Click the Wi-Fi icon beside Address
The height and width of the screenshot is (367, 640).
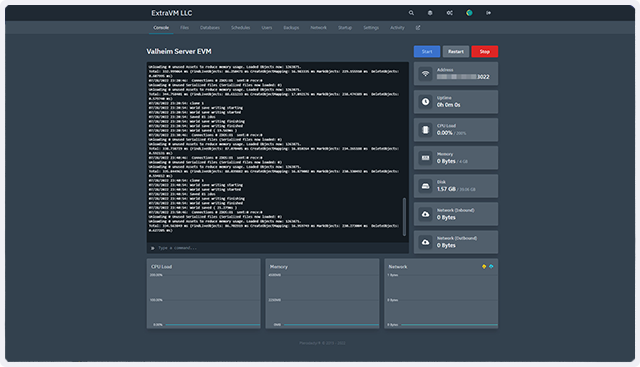click(425, 74)
